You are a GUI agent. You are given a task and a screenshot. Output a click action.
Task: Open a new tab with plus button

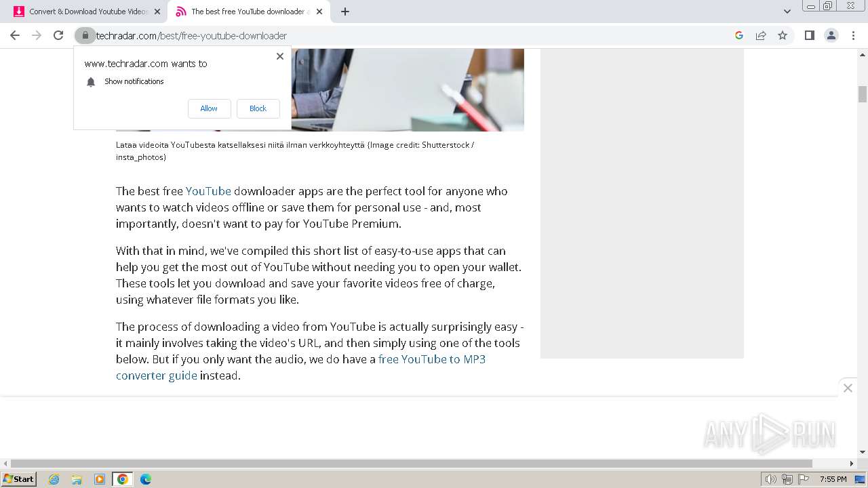click(344, 12)
